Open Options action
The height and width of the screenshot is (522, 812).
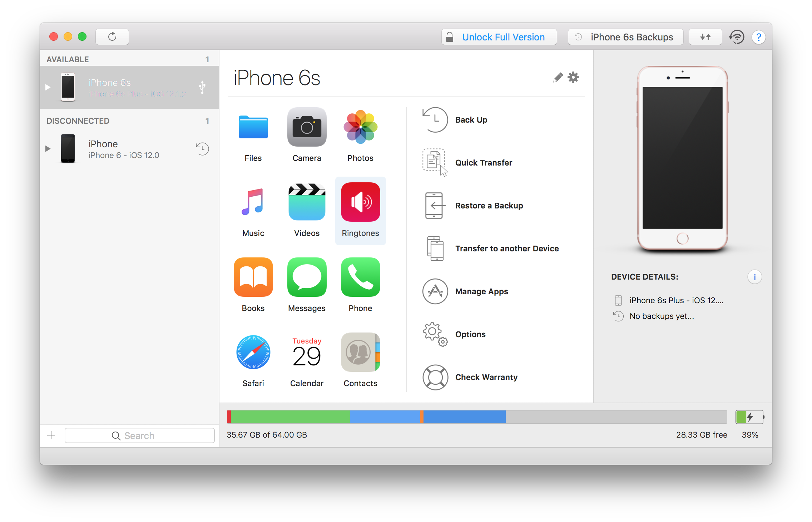[x=454, y=334]
